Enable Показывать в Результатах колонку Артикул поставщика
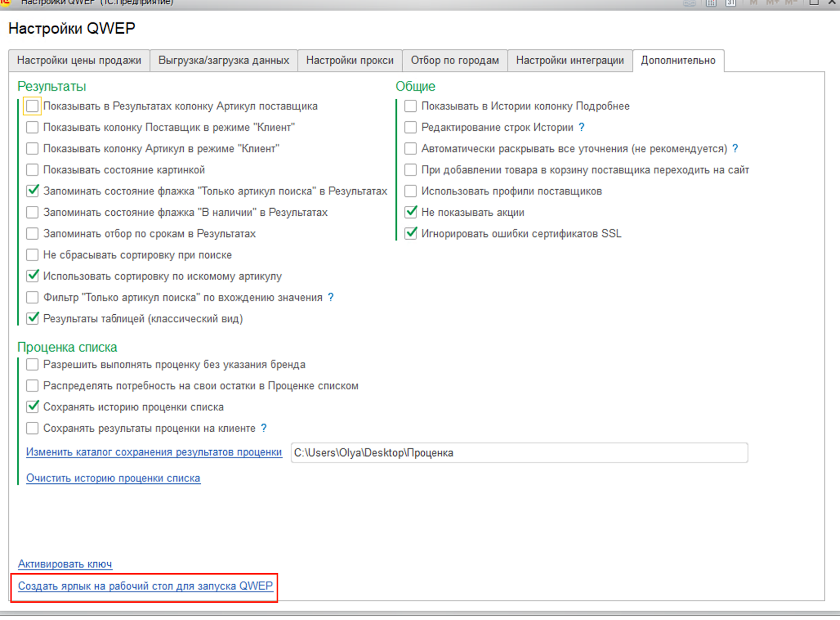 tap(33, 106)
